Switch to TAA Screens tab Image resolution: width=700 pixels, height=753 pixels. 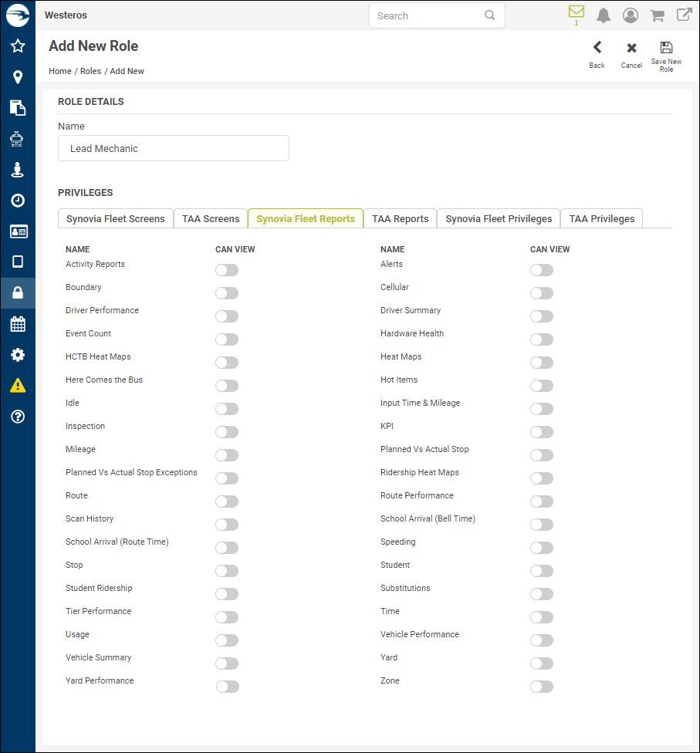[x=211, y=218]
